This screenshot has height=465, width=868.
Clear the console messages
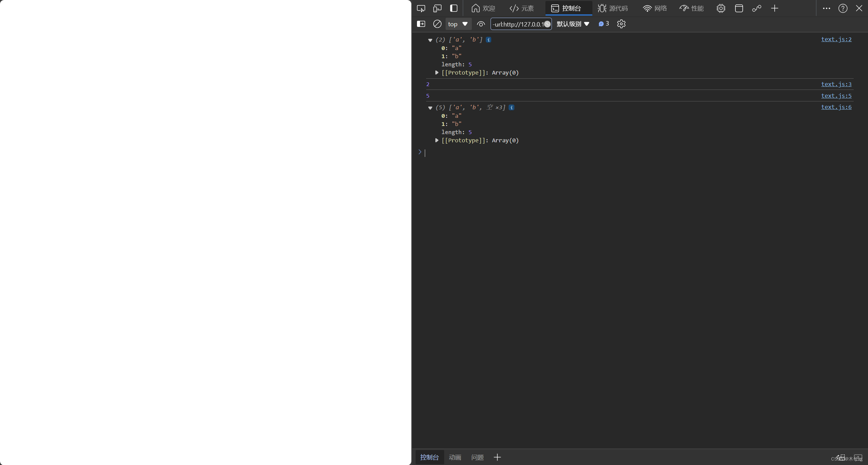437,24
